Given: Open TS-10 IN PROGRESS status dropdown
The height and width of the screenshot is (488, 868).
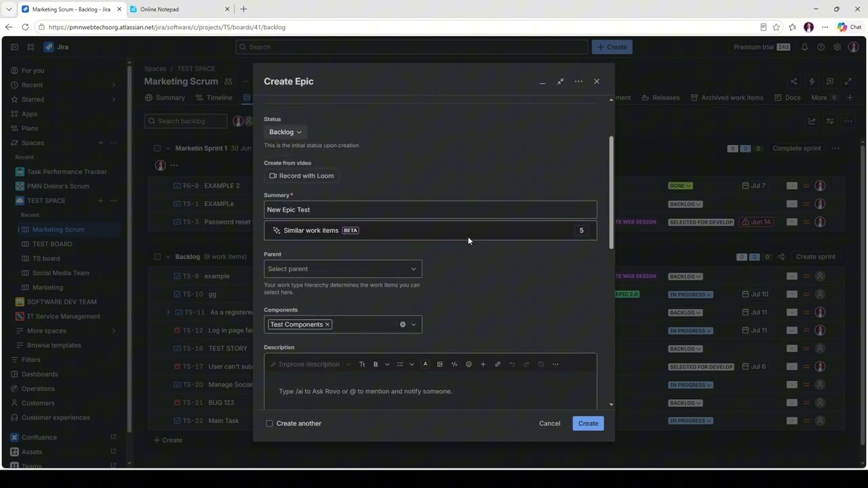Looking at the screenshot, I should 690,295.
